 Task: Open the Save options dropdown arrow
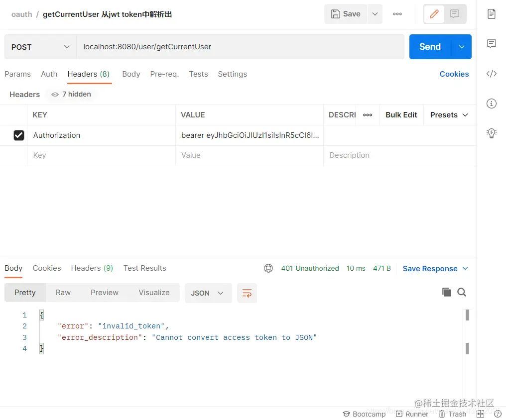point(375,14)
